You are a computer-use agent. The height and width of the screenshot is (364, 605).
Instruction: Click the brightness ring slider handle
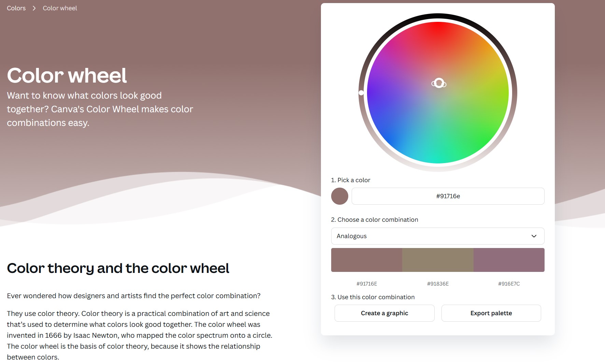pyautogui.click(x=361, y=92)
